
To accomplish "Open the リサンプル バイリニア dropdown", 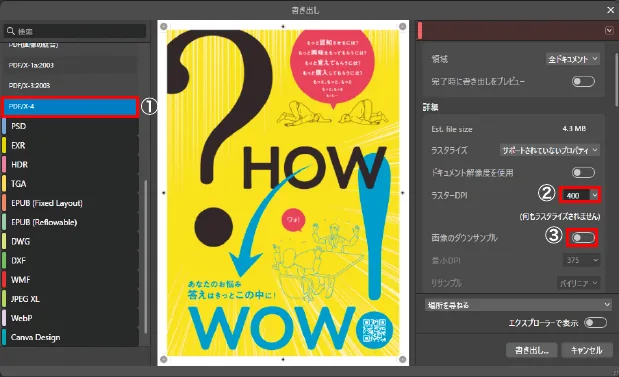I will point(579,283).
